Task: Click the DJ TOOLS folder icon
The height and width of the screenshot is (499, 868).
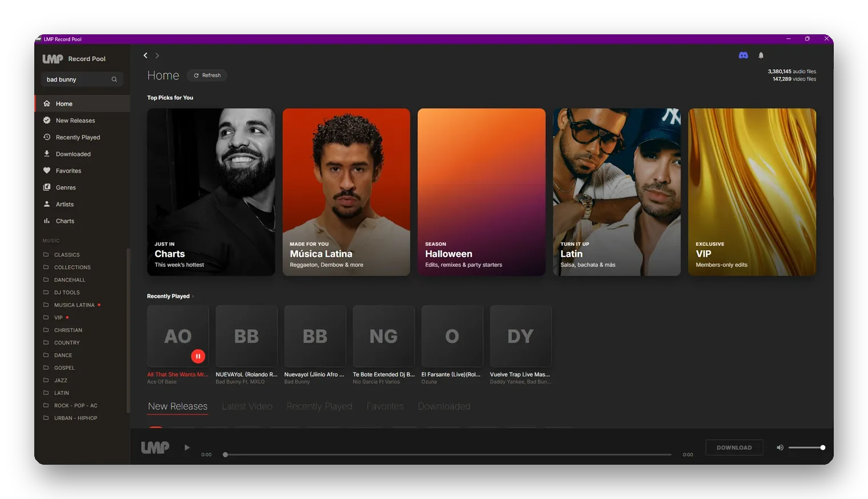Action: 46,292
